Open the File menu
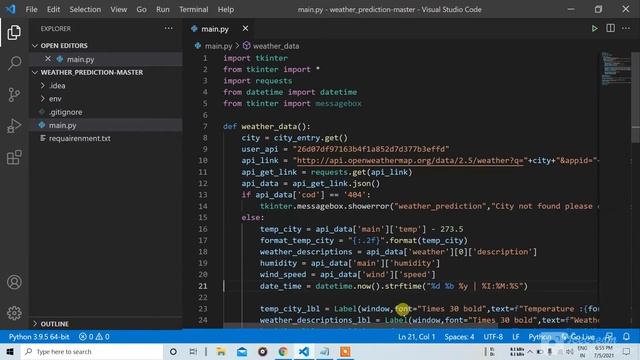 (31, 9)
